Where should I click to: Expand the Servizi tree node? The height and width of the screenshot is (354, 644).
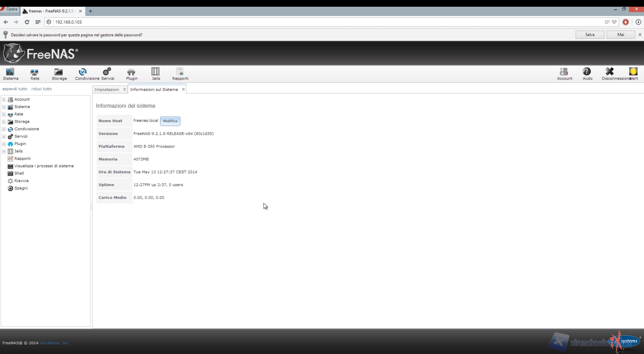click(x=4, y=136)
